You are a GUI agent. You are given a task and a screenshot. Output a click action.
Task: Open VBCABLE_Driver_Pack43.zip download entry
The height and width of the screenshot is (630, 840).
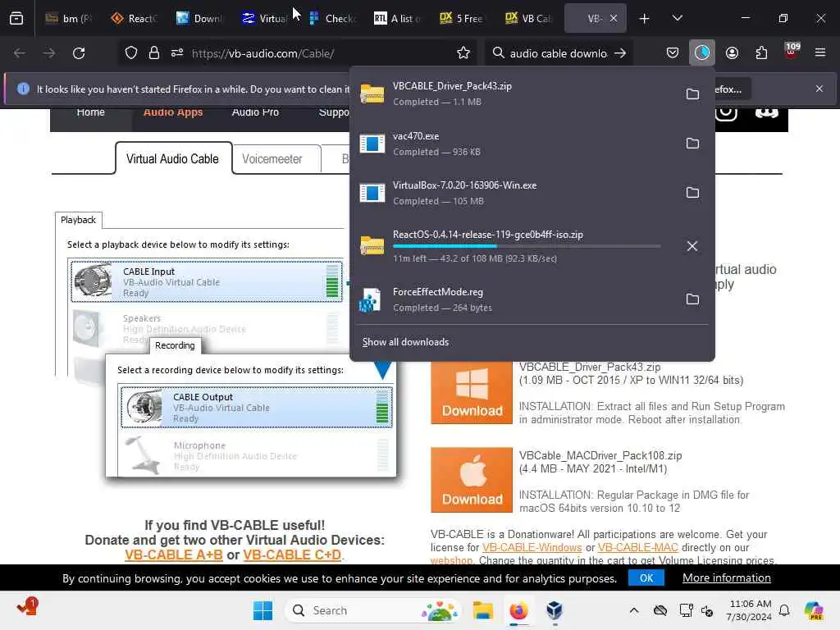click(x=515, y=94)
